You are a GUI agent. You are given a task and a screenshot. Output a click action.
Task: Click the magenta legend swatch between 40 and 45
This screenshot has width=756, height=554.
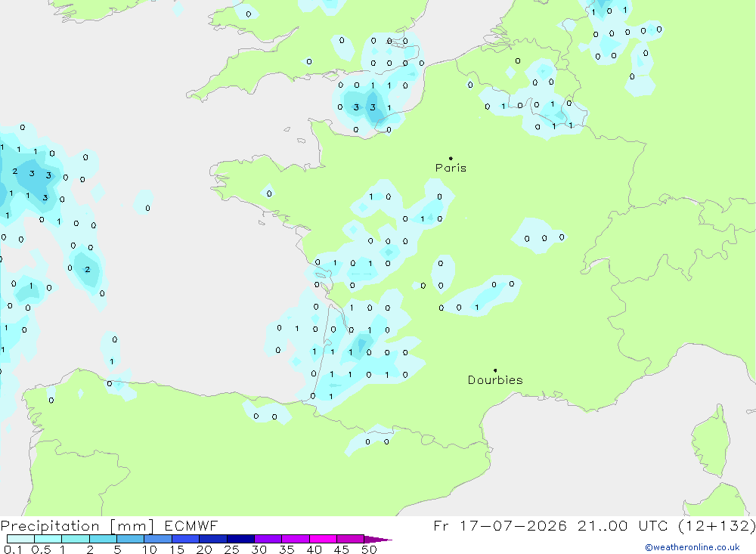[x=323, y=539]
